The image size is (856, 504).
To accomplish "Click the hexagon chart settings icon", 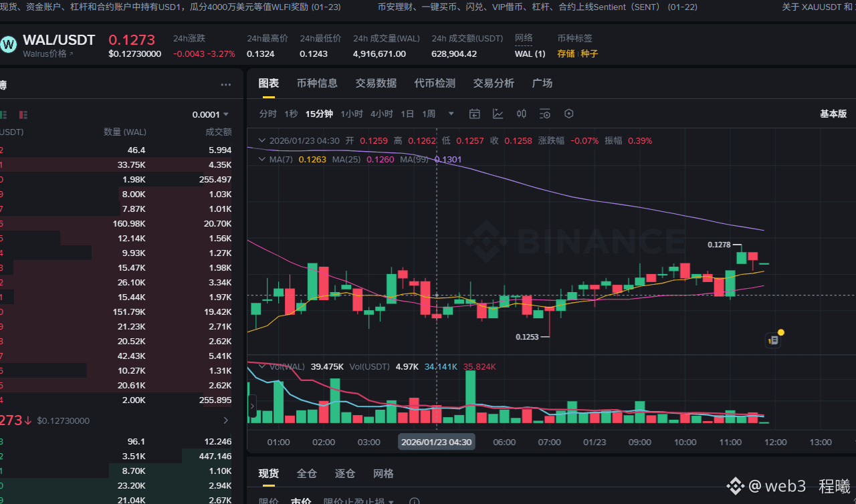I will click(x=569, y=114).
